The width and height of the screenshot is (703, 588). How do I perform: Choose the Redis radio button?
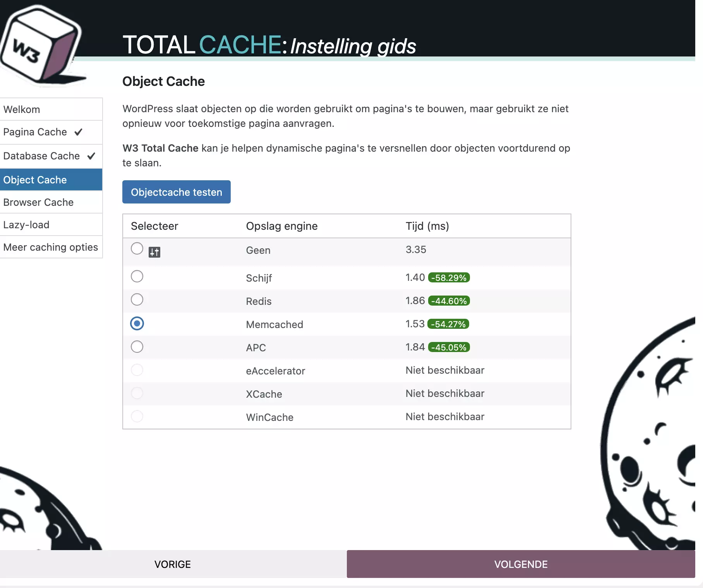point(137,299)
